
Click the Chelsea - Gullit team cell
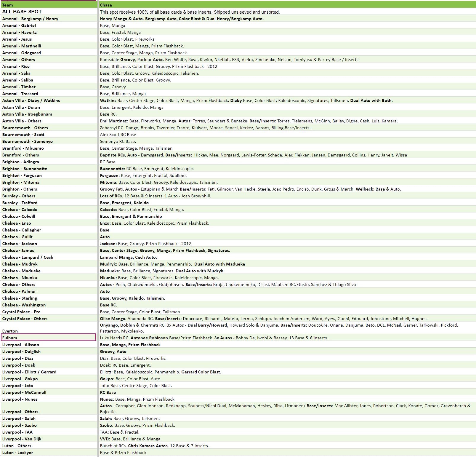click(x=49, y=237)
